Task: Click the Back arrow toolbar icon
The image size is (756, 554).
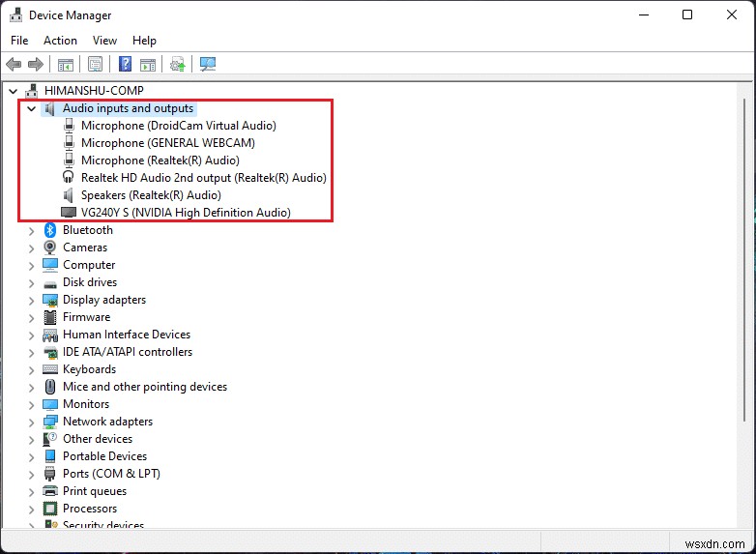Action: coord(14,64)
